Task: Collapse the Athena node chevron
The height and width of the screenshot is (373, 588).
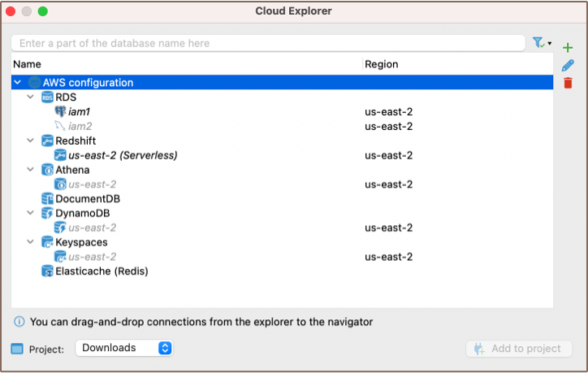Action: [x=31, y=170]
